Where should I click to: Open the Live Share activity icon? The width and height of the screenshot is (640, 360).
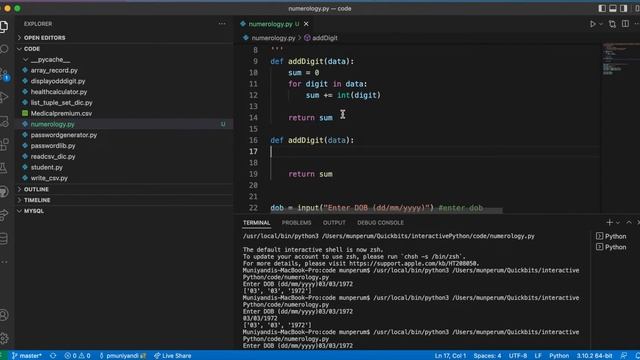(x=4, y=215)
